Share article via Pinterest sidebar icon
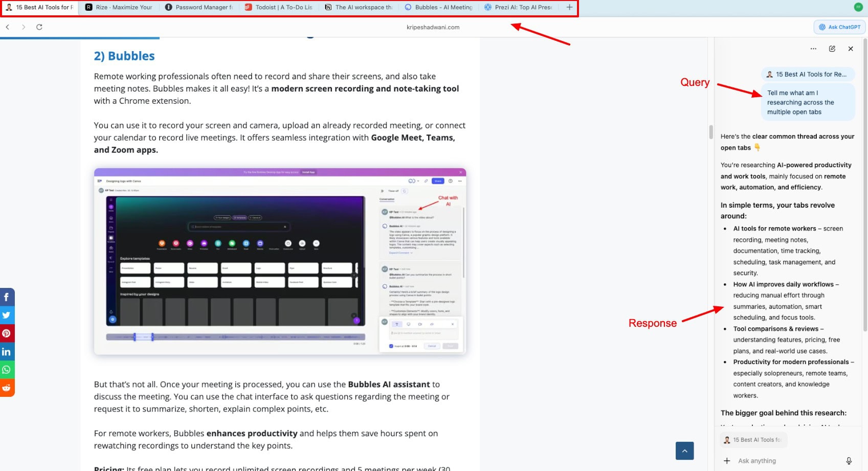The height and width of the screenshot is (471, 868). click(x=7, y=333)
